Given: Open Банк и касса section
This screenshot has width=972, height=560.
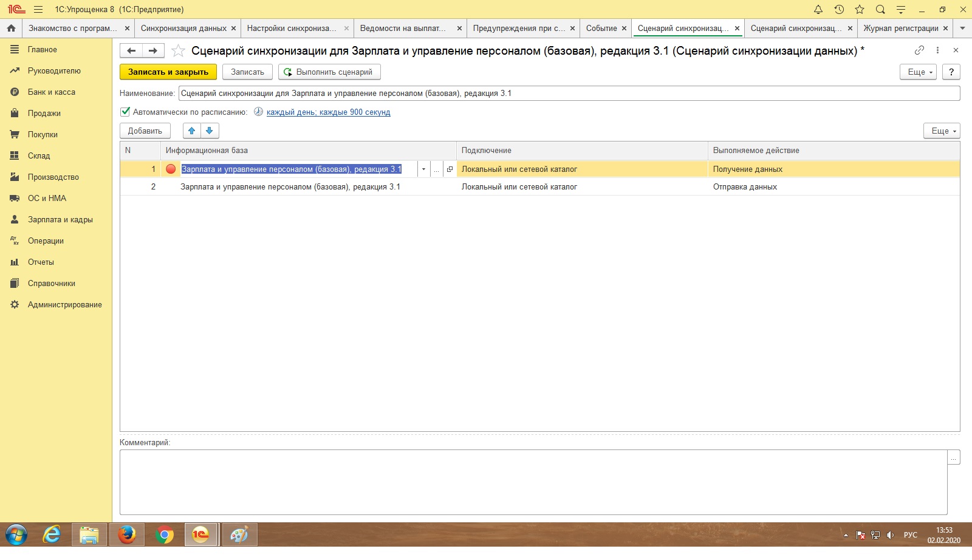Looking at the screenshot, I should click(x=52, y=92).
